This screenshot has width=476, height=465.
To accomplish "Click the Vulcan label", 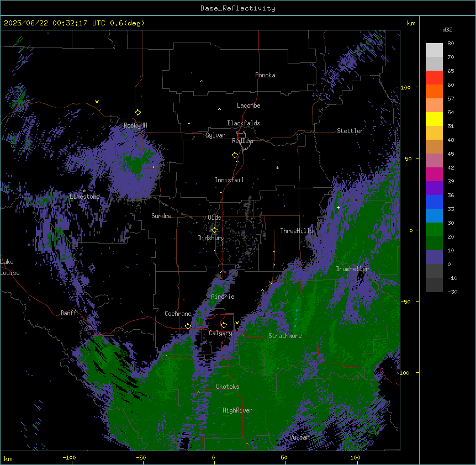I will point(300,437).
